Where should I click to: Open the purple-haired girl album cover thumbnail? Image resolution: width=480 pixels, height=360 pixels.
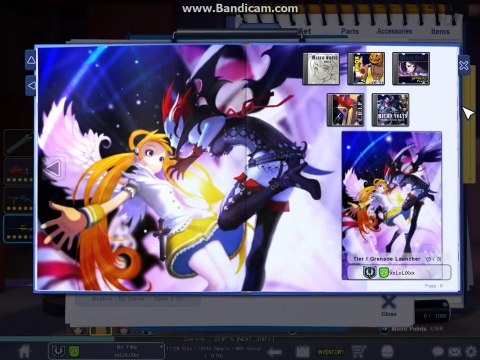[411, 69]
